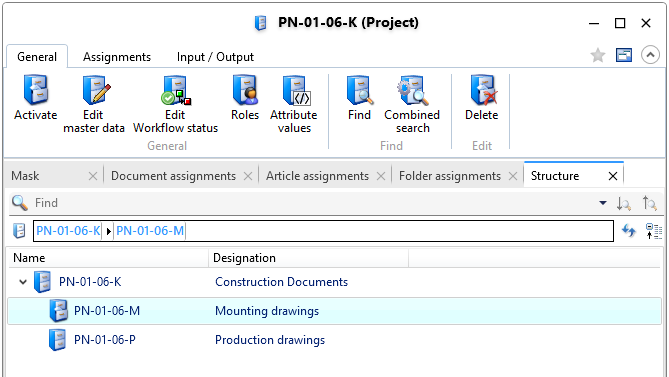Image resolution: width=669 pixels, height=377 pixels.
Task: Collapse the ribbon with the chevron button
Action: point(650,55)
